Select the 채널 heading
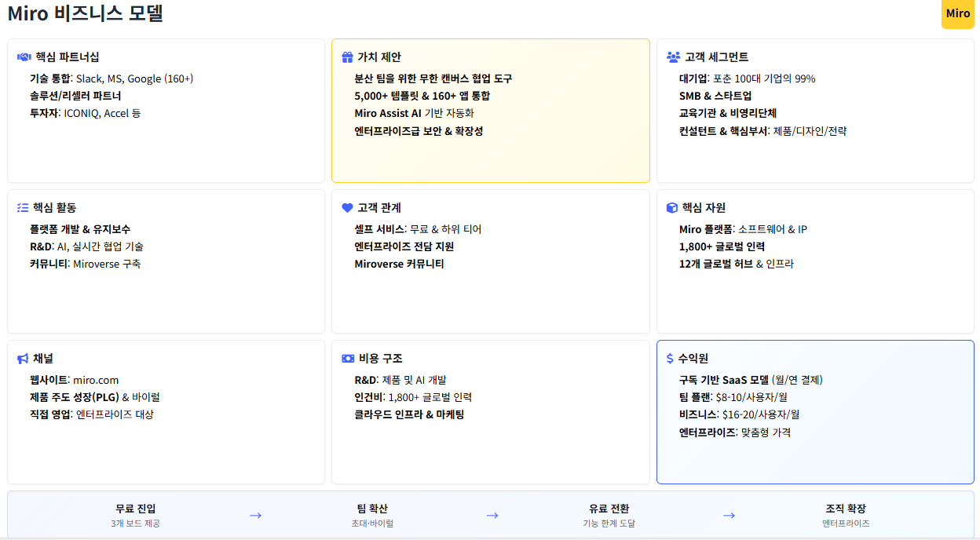Viewport: 980px width, 540px height. click(43, 359)
